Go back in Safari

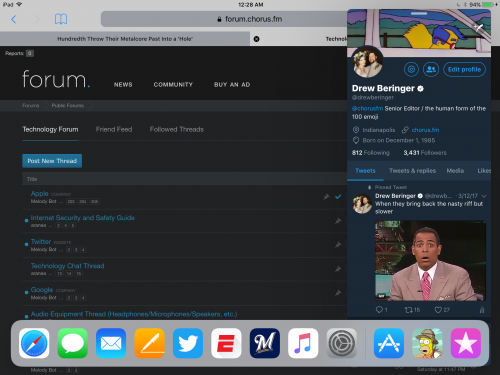point(14,19)
